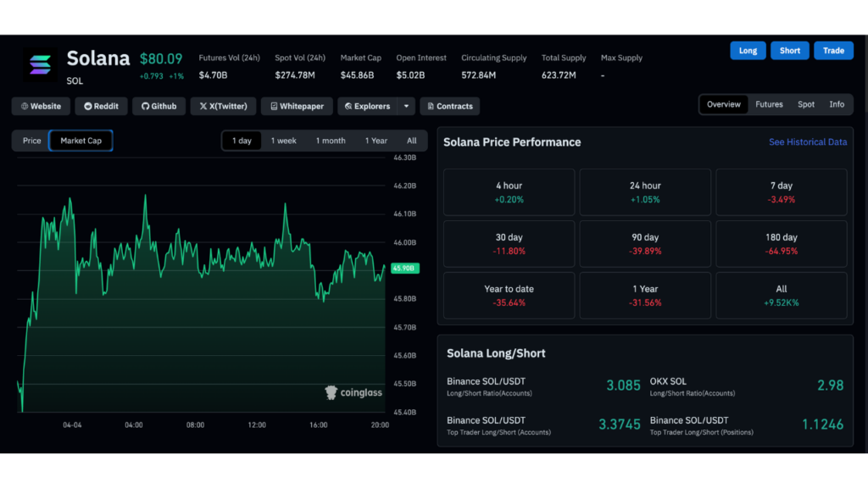This screenshot has height=488, width=868.
Task: Select the 1 week time range
Action: pyautogui.click(x=283, y=140)
